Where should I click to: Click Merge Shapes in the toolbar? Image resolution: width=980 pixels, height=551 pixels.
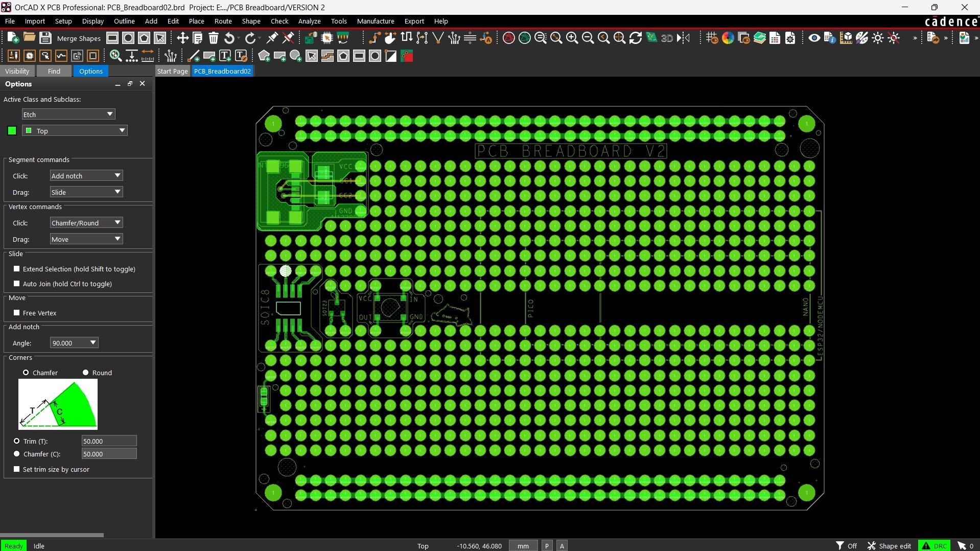click(79, 38)
